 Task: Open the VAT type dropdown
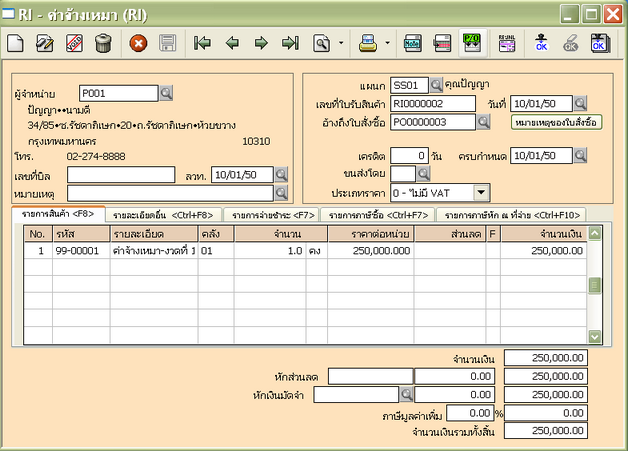[x=481, y=192]
